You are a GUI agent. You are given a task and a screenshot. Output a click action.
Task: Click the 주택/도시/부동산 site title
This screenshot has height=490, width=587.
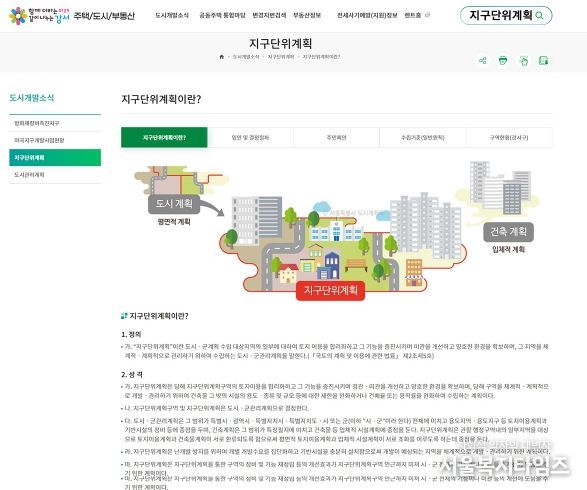(104, 16)
